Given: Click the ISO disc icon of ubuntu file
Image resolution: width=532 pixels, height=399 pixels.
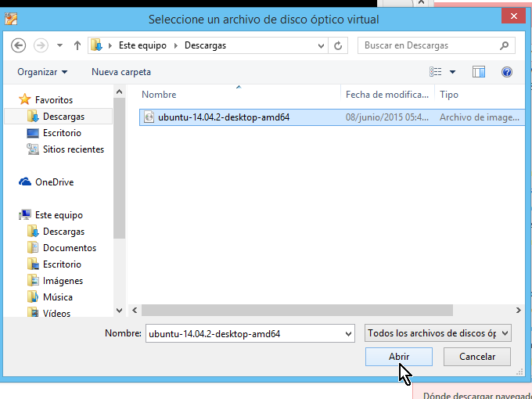Looking at the screenshot, I should pos(149,117).
